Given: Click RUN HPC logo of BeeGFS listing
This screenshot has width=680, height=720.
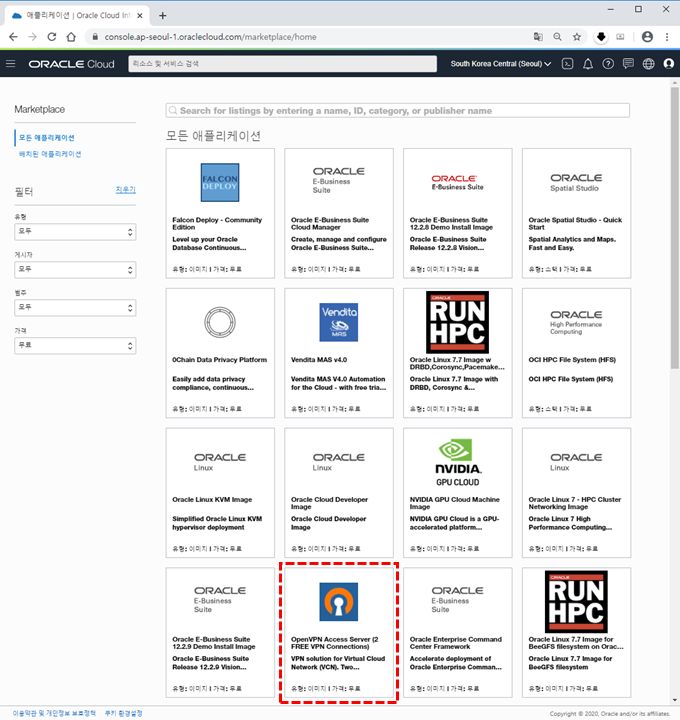Looking at the screenshot, I should 576,602.
